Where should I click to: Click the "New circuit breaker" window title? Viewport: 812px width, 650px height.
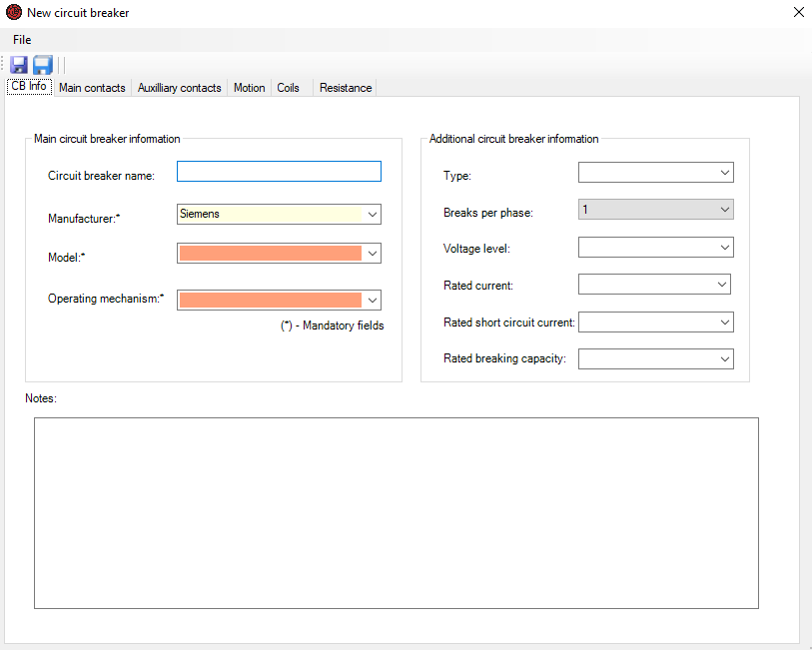pyautogui.click(x=78, y=13)
